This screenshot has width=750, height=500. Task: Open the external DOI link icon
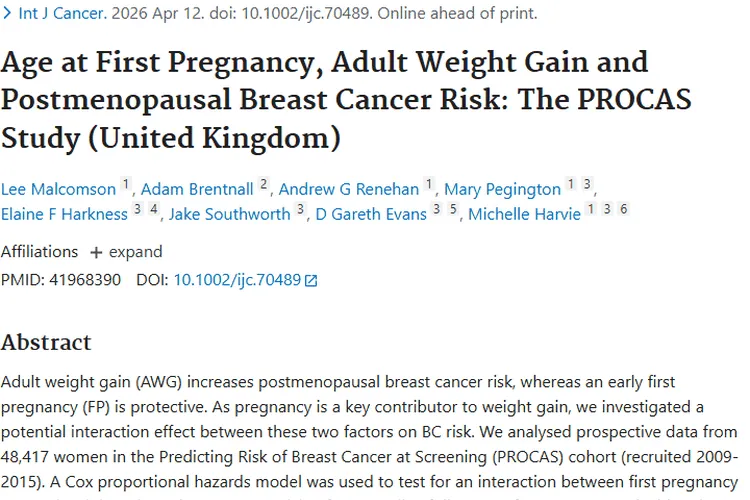tap(311, 281)
